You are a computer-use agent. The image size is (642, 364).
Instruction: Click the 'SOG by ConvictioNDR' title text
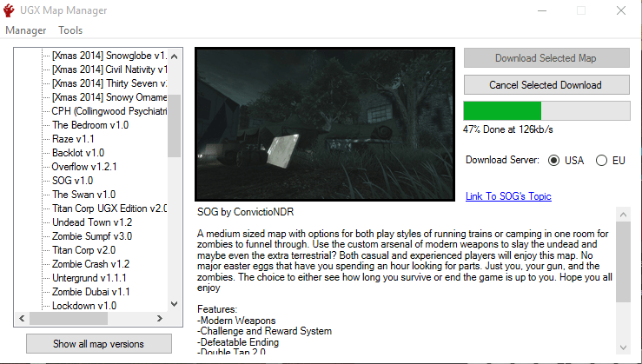pyautogui.click(x=245, y=212)
